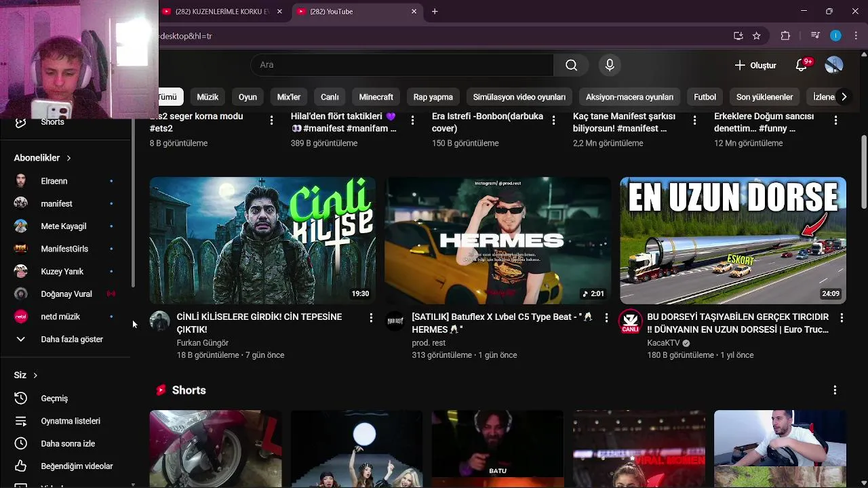Select Aksiyon-macera oyunları chip
868x488 pixels.
(630, 97)
